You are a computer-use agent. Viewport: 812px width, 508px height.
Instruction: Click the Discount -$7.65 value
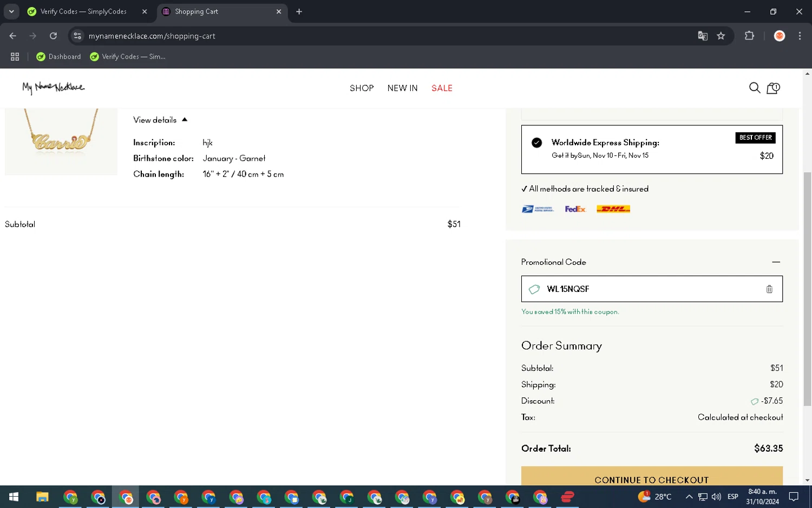click(x=771, y=401)
